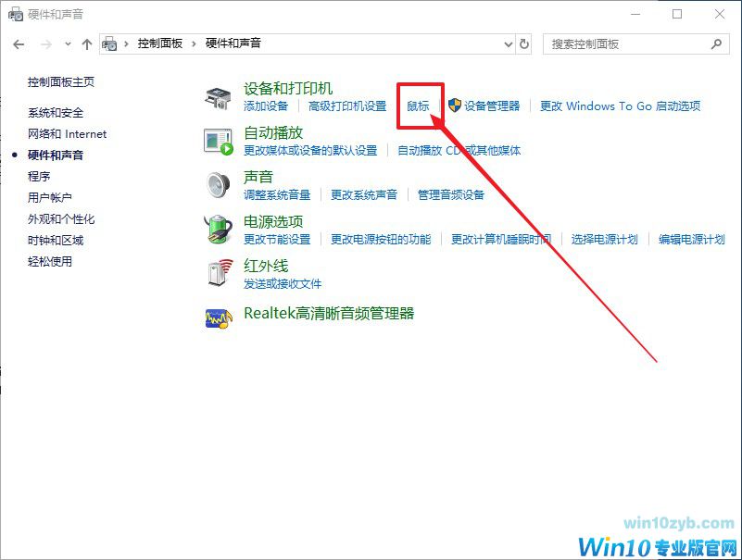742x560 pixels.
Task: Click 更改电源按钮的功能
Action: [381, 240]
